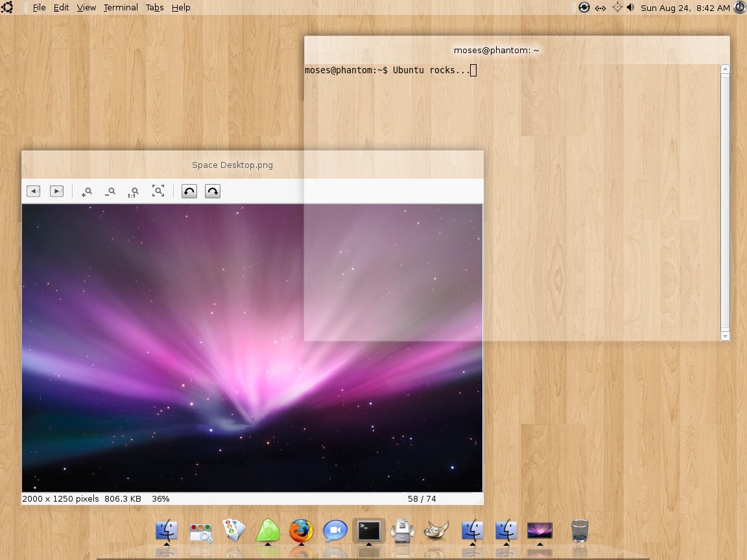
Task: Click the '58 / 74' image counter
Action: click(421, 498)
